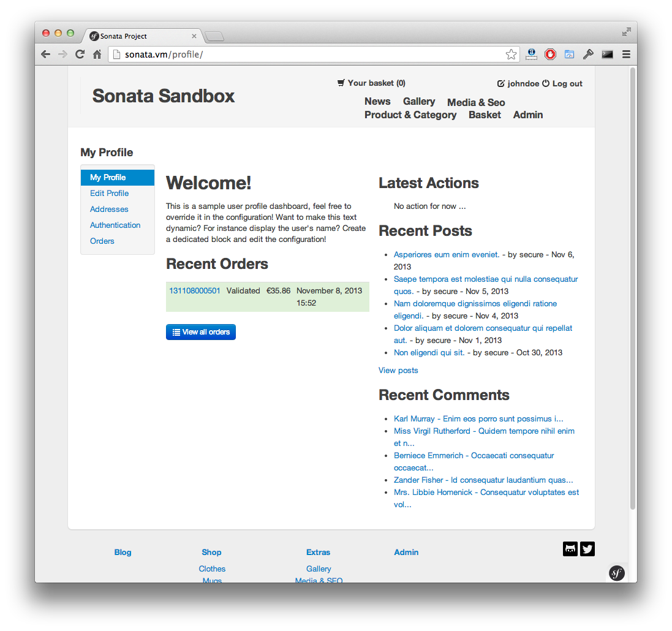
Task: Open the Product & Category menu item
Action: click(x=410, y=115)
